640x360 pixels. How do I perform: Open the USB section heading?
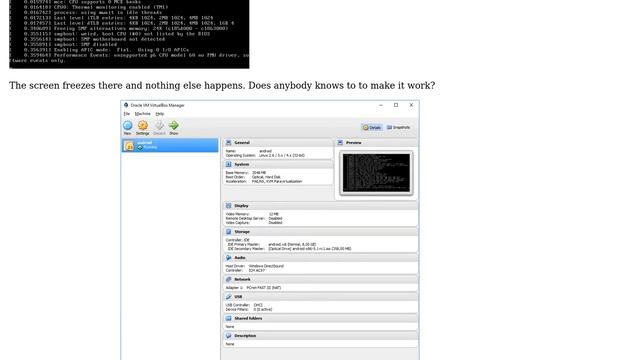click(x=238, y=297)
